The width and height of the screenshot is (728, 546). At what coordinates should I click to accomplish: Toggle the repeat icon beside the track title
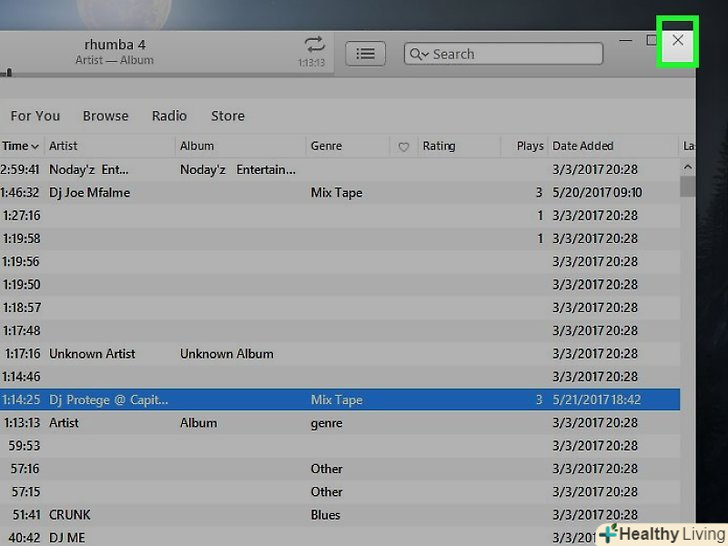click(x=315, y=44)
